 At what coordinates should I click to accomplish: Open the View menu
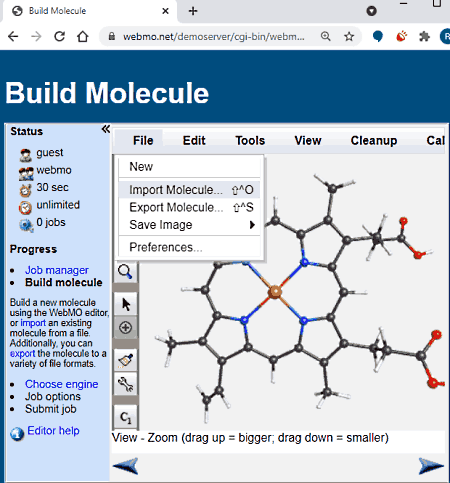[x=308, y=141]
